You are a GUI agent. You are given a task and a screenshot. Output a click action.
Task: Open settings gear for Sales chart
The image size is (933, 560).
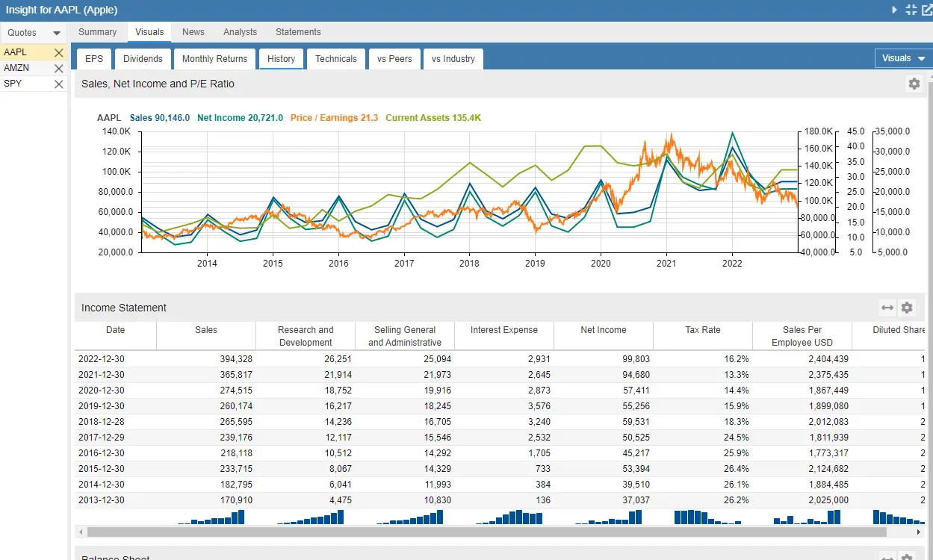pyautogui.click(x=914, y=84)
